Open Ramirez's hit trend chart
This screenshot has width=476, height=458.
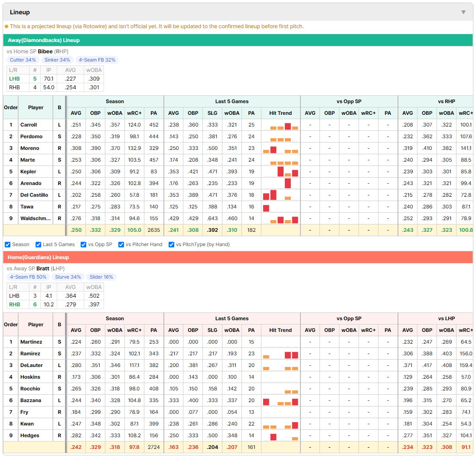click(280, 354)
